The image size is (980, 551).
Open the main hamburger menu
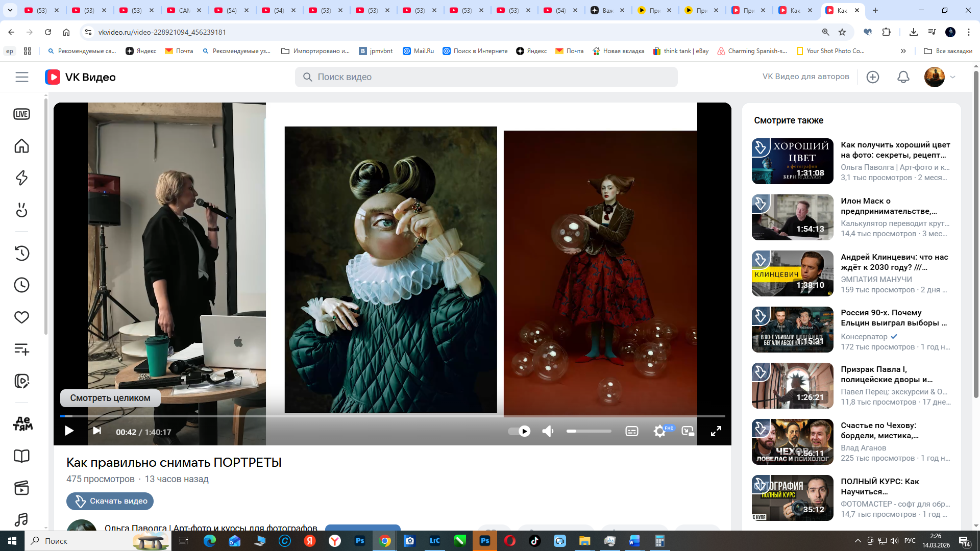pos(21,77)
